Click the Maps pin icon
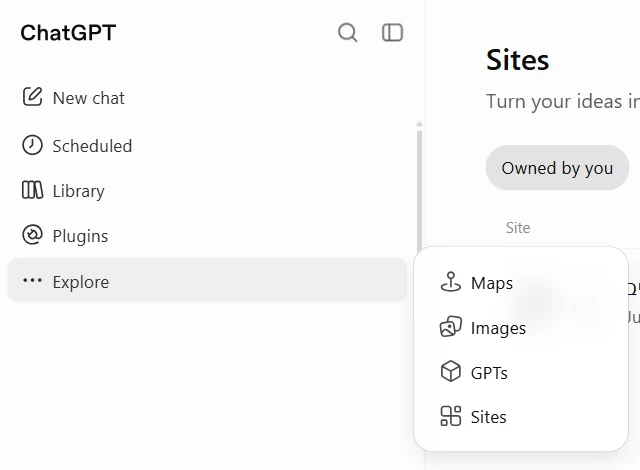The height and width of the screenshot is (470, 640). click(451, 282)
